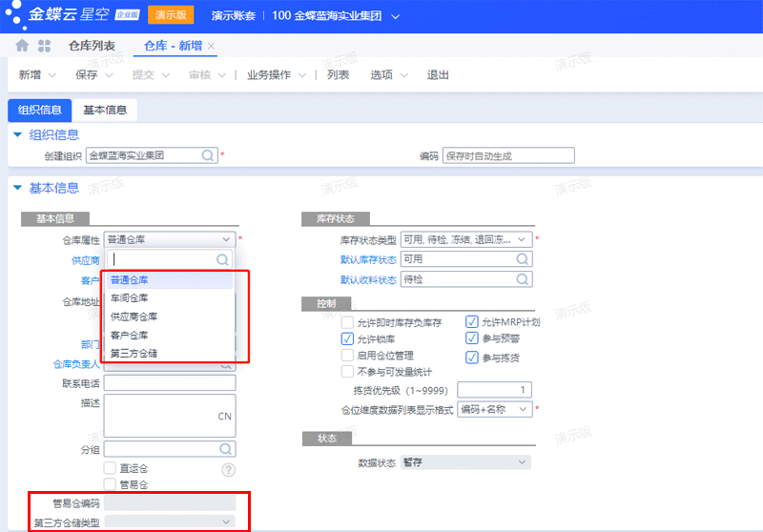Collapse 组织信息 section triangle
Viewport: 763px width, 532px height.
[x=17, y=134]
